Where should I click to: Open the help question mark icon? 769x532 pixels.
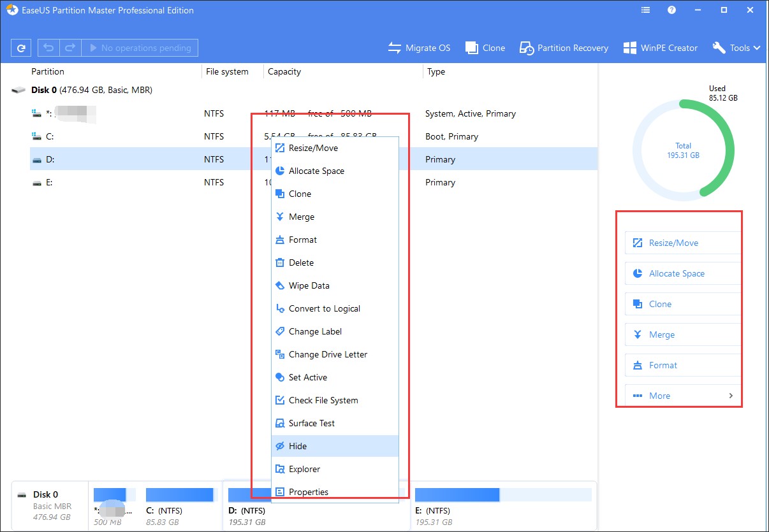pos(671,10)
